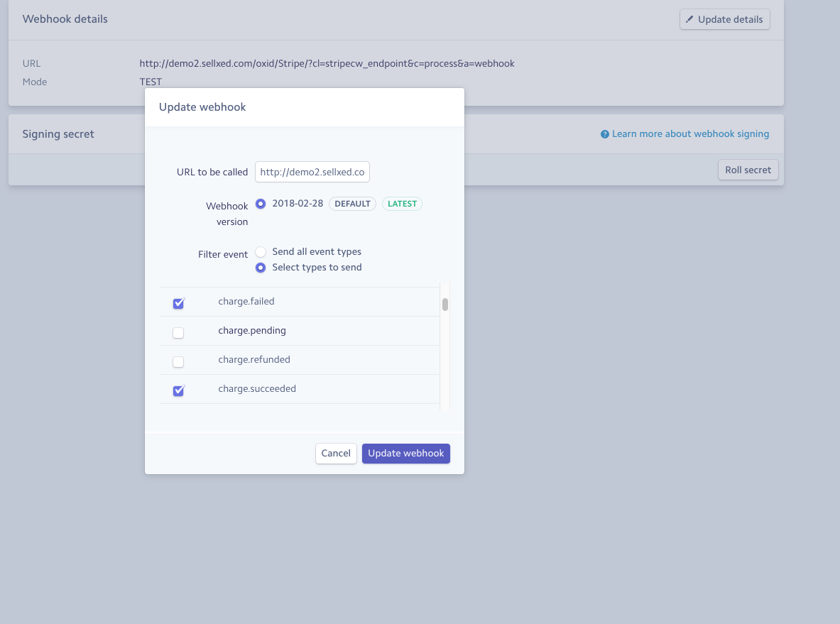The image size is (840, 624).
Task: Cancel the update webhook dialog
Action: click(336, 454)
